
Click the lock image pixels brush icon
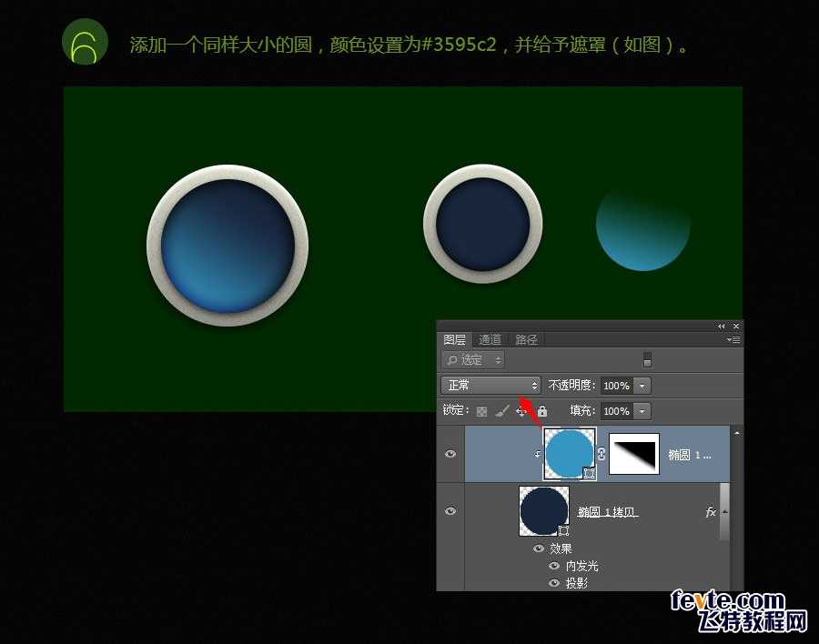(x=500, y=410)
